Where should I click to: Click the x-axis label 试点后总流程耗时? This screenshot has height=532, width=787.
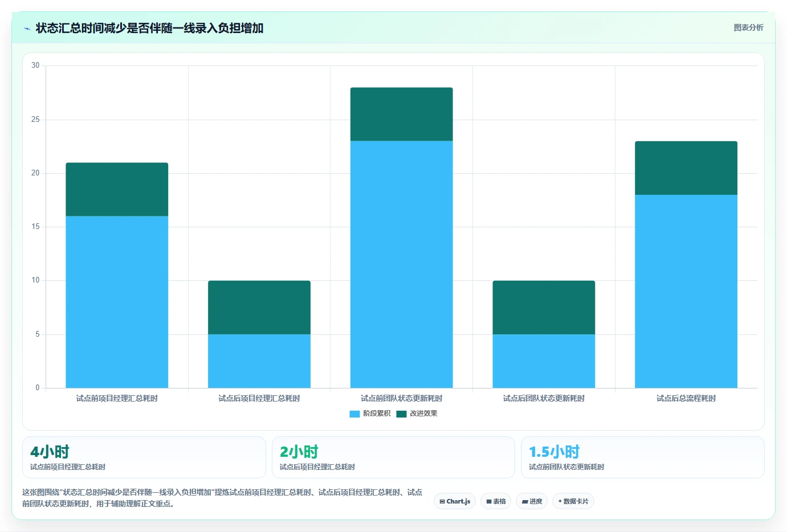pos(686,398)
